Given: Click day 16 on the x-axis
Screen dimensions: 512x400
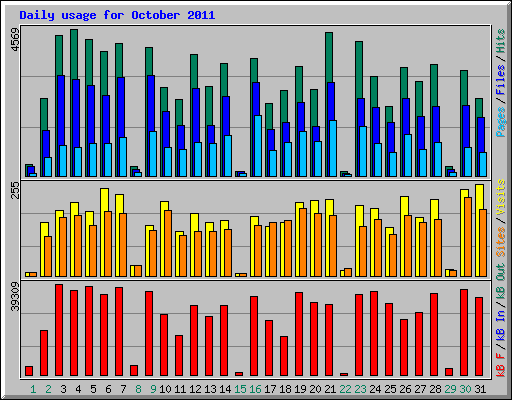Looking at the screenshot, I should 255,389.
